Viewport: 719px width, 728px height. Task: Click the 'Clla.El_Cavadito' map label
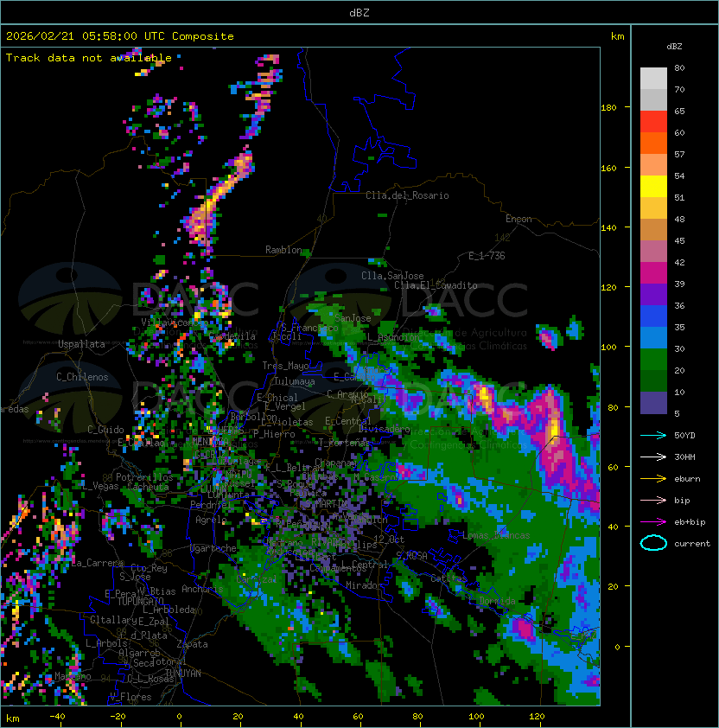[x=436, y=285]
